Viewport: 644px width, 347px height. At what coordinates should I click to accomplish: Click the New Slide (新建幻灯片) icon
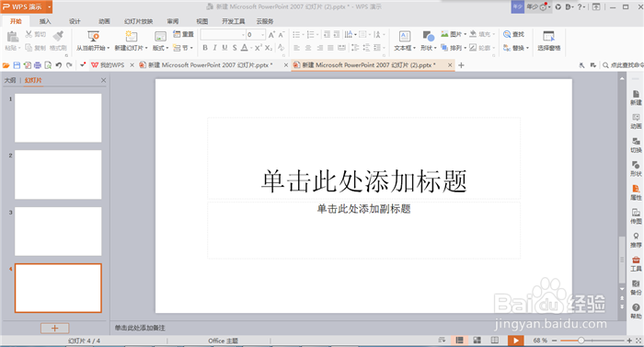coord(131,36)
